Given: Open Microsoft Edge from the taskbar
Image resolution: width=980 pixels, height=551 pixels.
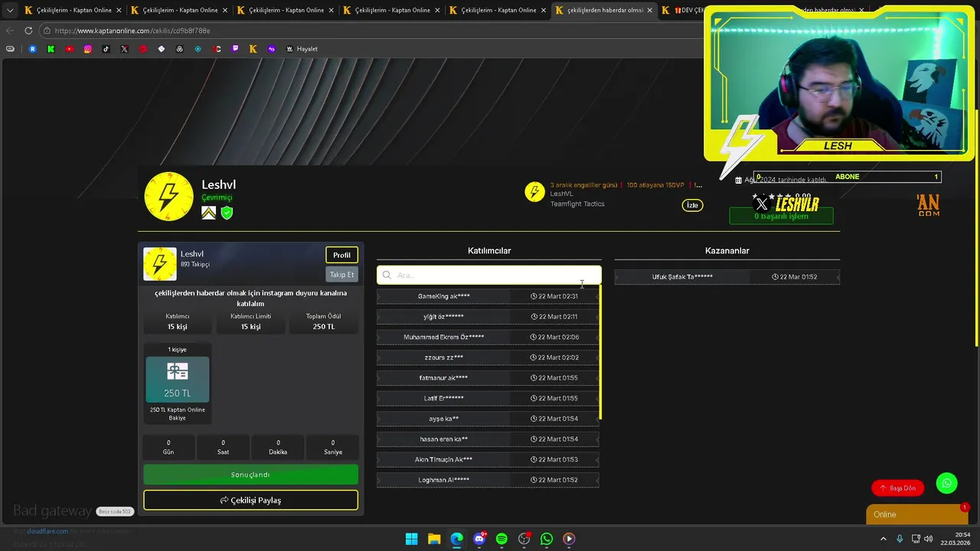Looking at the screenshot, I should 456,539.
